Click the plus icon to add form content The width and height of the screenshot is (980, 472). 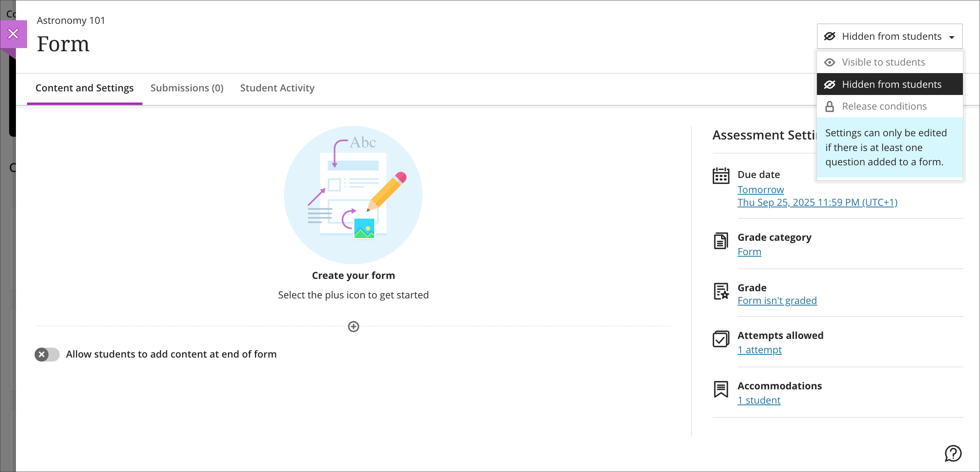tap(353, 327)
